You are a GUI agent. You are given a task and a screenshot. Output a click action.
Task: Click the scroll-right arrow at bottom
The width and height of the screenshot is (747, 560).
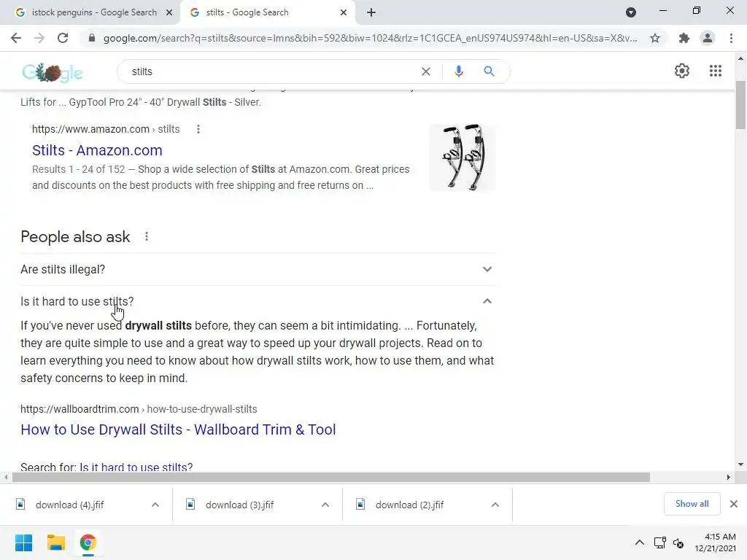[729, 477]
